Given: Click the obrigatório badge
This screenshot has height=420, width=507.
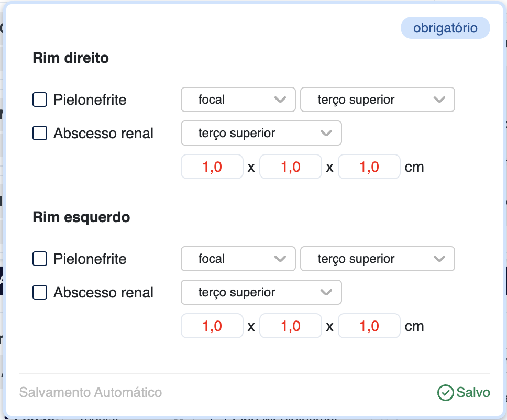Looking at the screenshot, I should (445, 28).
